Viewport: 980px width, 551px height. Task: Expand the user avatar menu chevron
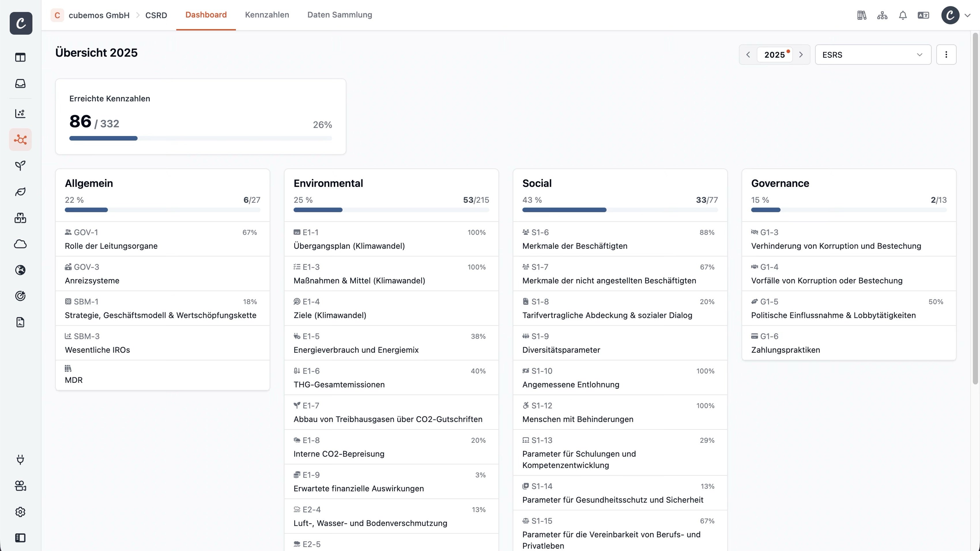pyautogui.click(x=968, y=16)
